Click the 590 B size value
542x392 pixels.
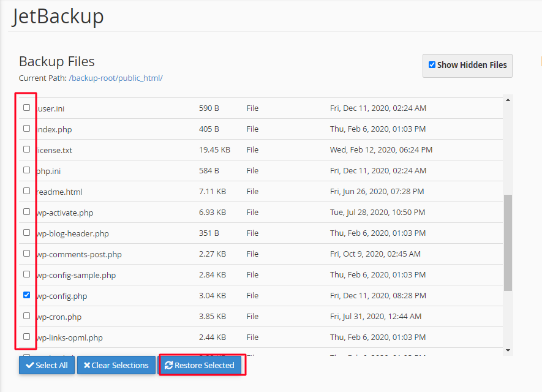(209, 108)
